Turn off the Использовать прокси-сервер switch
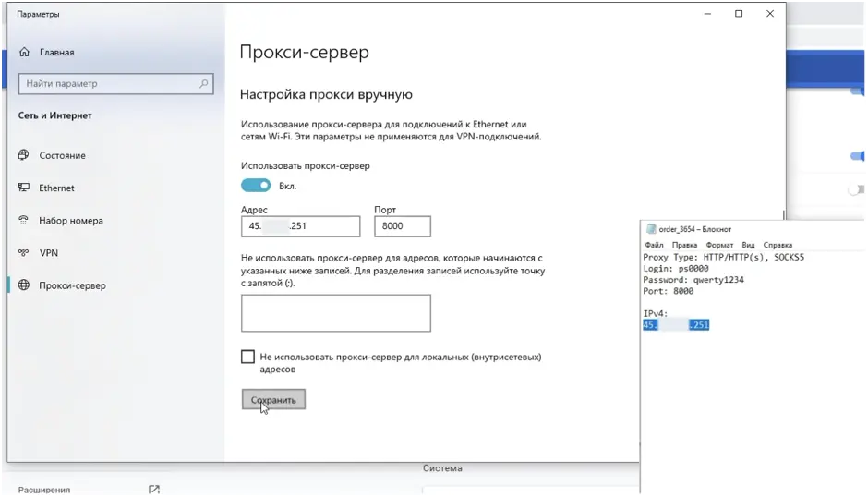Screen dimensions: 868x497 click(256, 186)
